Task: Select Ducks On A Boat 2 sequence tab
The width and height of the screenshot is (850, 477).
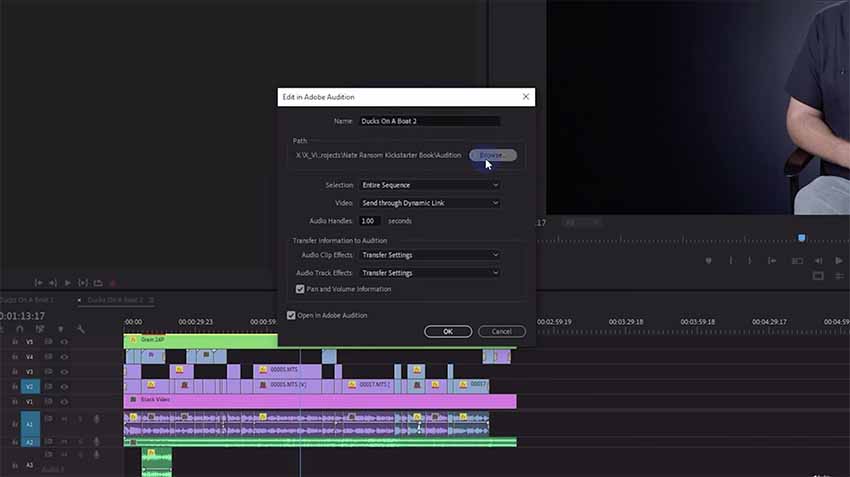Action: pos(115,300)
